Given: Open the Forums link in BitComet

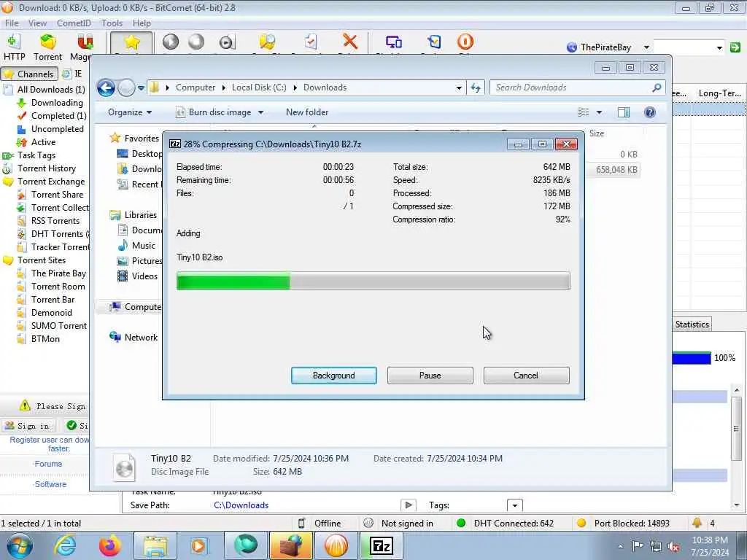Looking at the screenshot, I should (48, 464).
